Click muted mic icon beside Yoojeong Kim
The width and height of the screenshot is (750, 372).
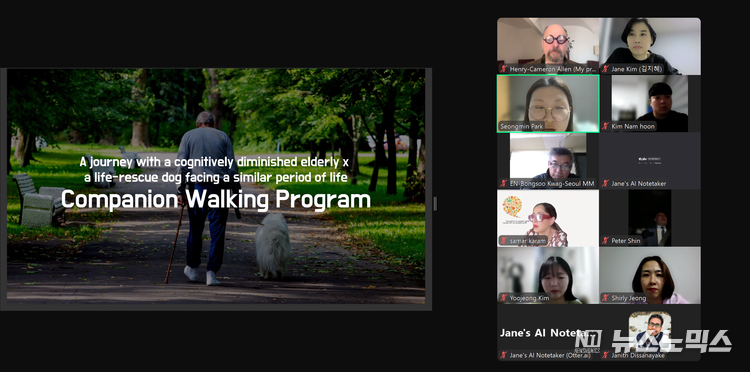[x=503, y=298]
